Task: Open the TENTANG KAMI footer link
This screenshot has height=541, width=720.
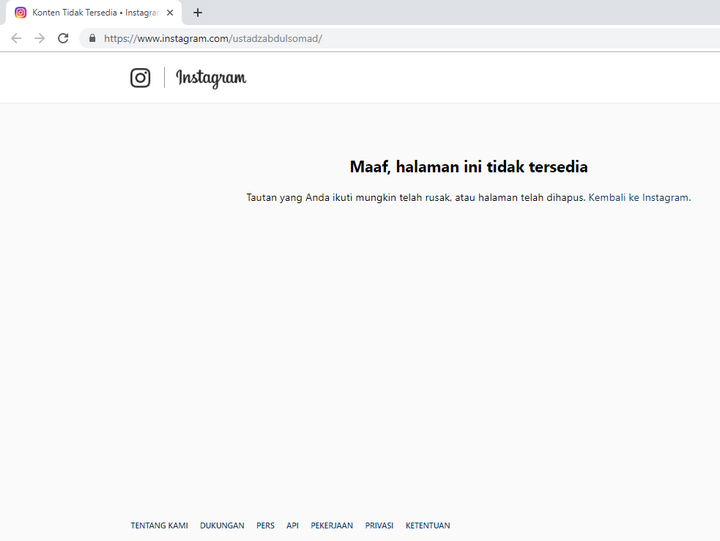Action: click(x=159, y=525)
